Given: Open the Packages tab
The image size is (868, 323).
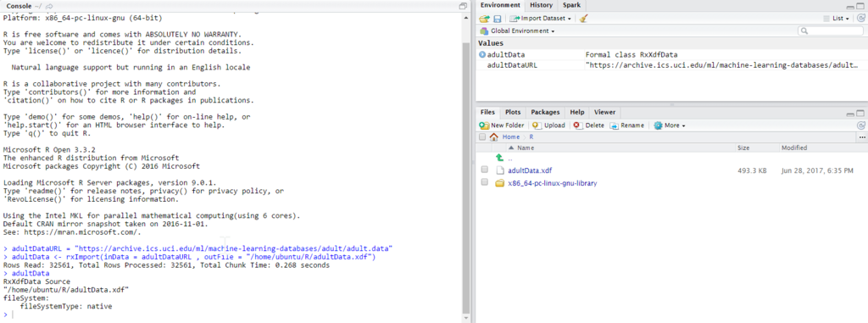Looking at the screenshot, I should click(546, 112).
